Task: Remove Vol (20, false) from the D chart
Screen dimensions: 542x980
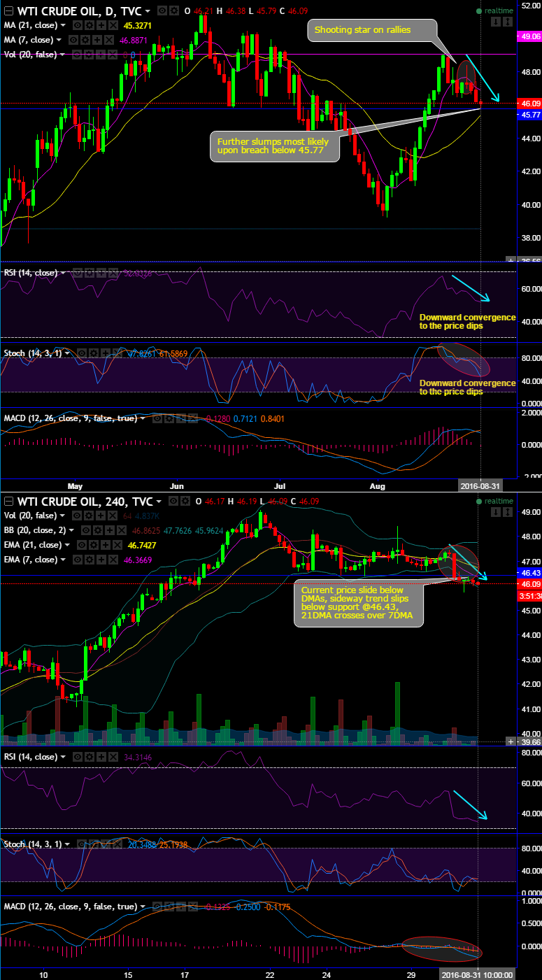Action: coord(112,55)
